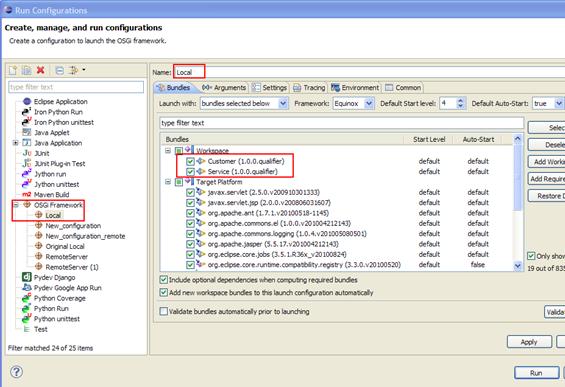
Task: Switch to the Tracing tab
Action: point(309,88)
